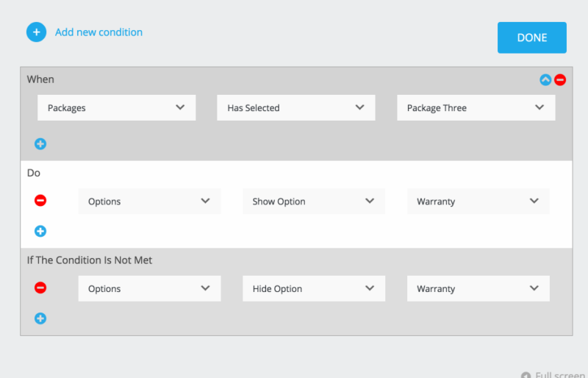This screenshot has height=378, width=588.
Task: Open the Has Selected operator dropdown
Action: (296, 107)
